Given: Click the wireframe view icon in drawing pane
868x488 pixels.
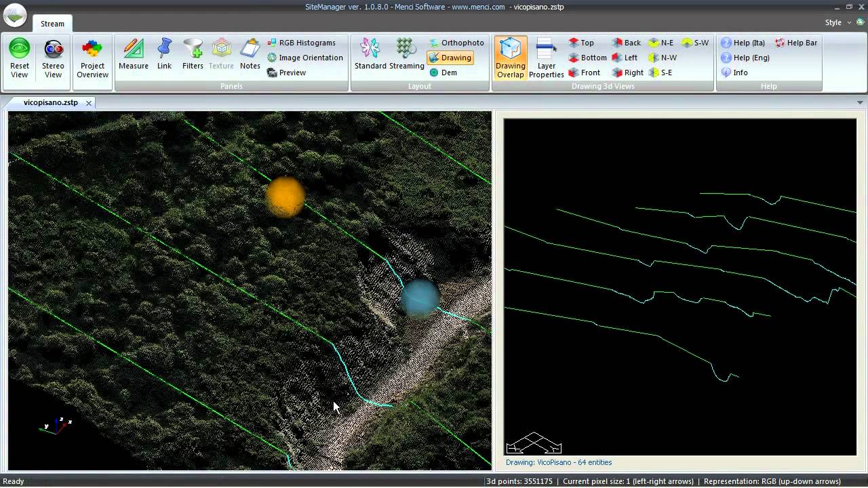Looking at the screenshot, I should pyautogui.click(x=534, y=443).
